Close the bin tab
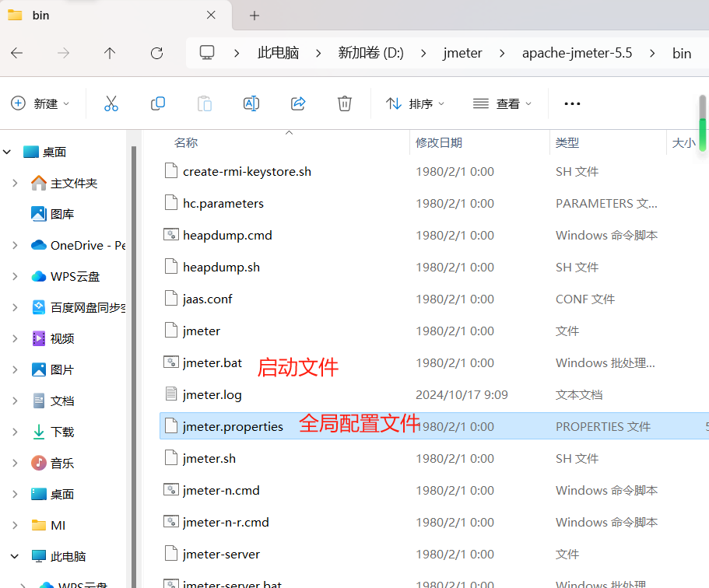Viewport: 709px width, 588px height. tap(211, 15)
